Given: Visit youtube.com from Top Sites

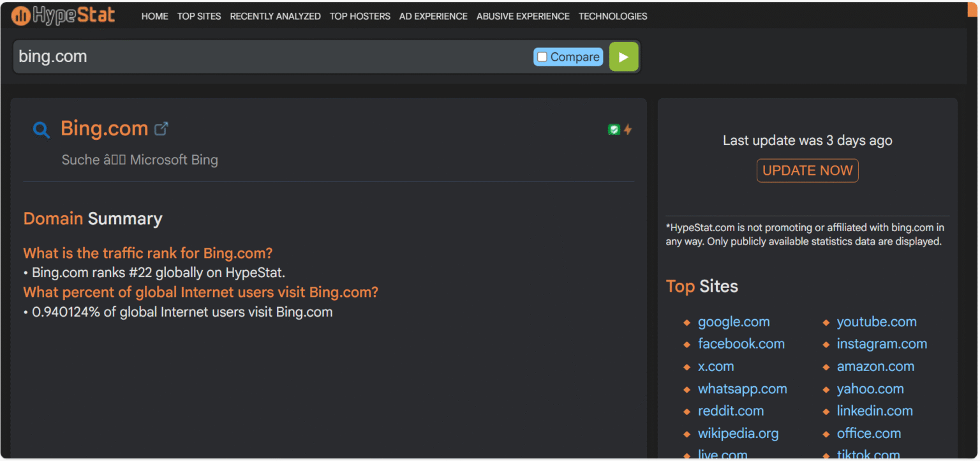Looking at the screenshot, I should [876, 322].
